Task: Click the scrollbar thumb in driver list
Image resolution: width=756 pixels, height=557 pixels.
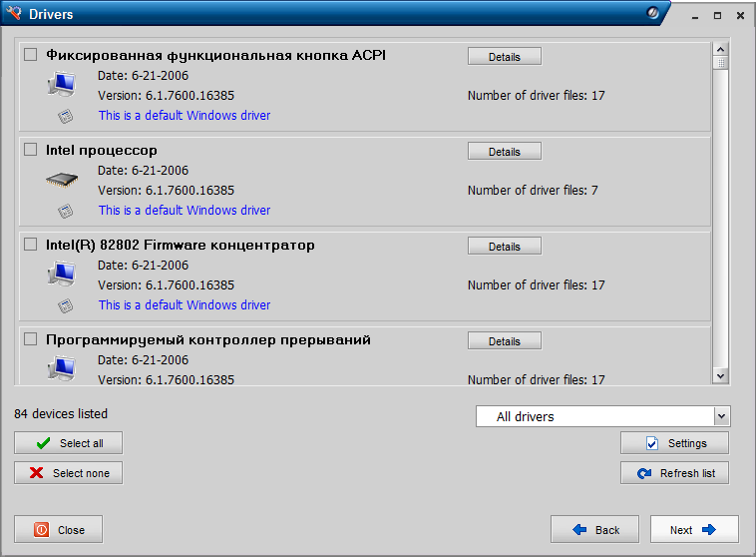Action: pos(720,63)
